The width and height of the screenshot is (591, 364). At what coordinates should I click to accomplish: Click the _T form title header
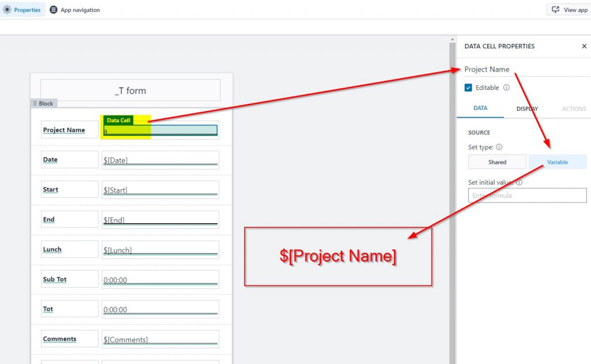click(x=130, y=91)
